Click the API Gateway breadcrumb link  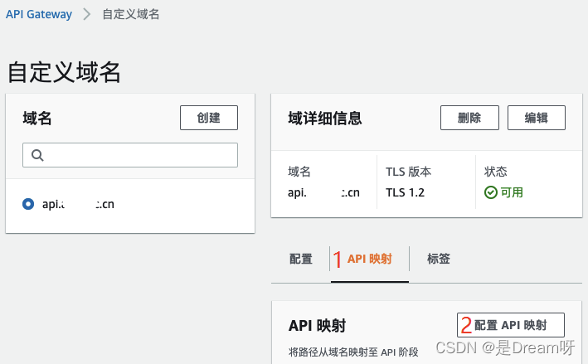[x=39, y=14]
